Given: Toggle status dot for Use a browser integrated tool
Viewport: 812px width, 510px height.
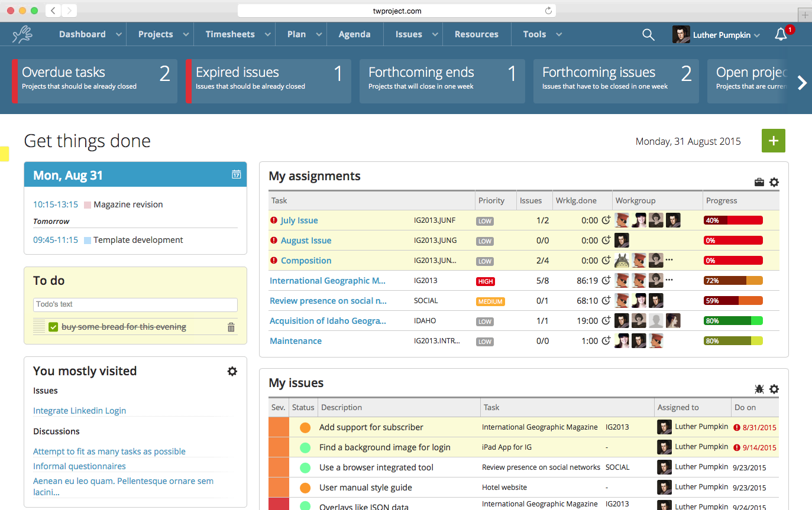Looking at the screenshot, I should [305, 467].
